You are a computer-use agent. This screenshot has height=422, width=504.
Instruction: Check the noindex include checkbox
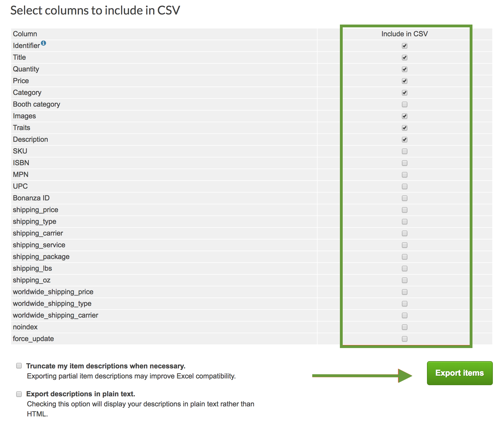(404, 327)
